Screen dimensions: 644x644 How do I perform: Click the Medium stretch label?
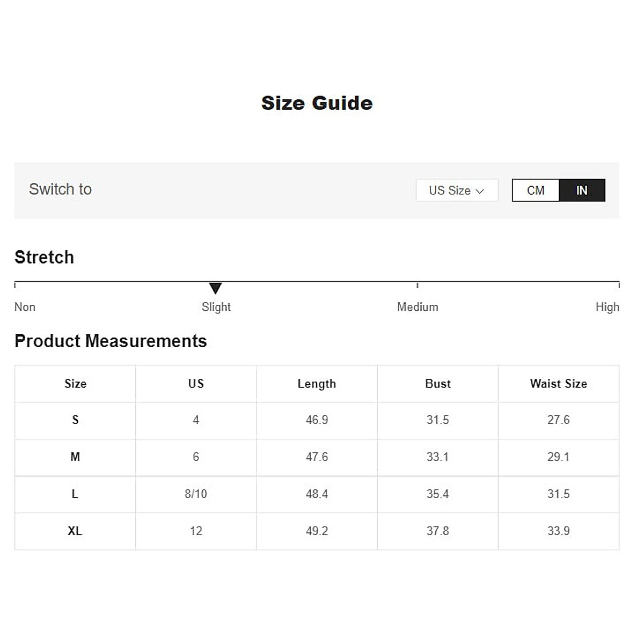[418, 307]
